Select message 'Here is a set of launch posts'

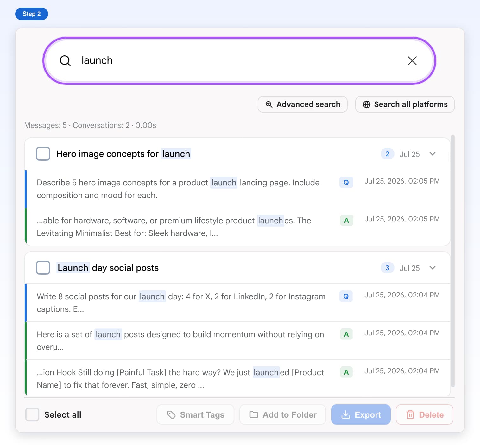(237, 341)
